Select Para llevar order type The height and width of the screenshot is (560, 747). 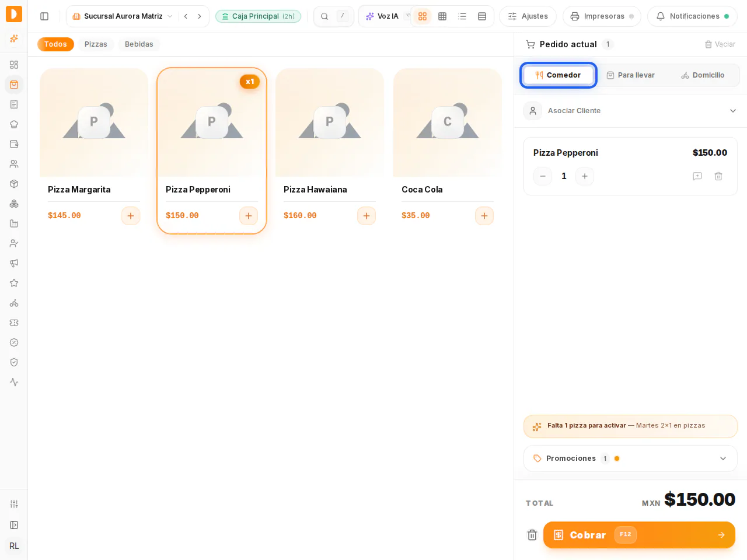(x=631, y=75)
